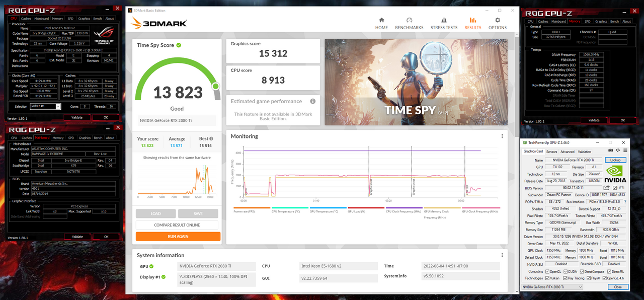Open Advanced tab in GPU-Z
Viewport: 644px width, 300px height.
(x=568, y=152)
